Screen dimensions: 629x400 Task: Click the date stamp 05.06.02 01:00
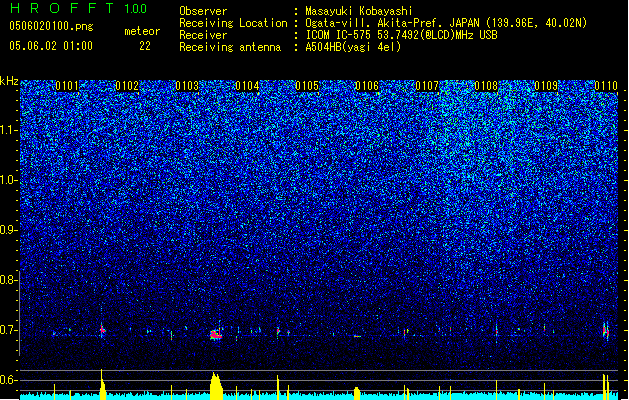click(x=51, y=46)
